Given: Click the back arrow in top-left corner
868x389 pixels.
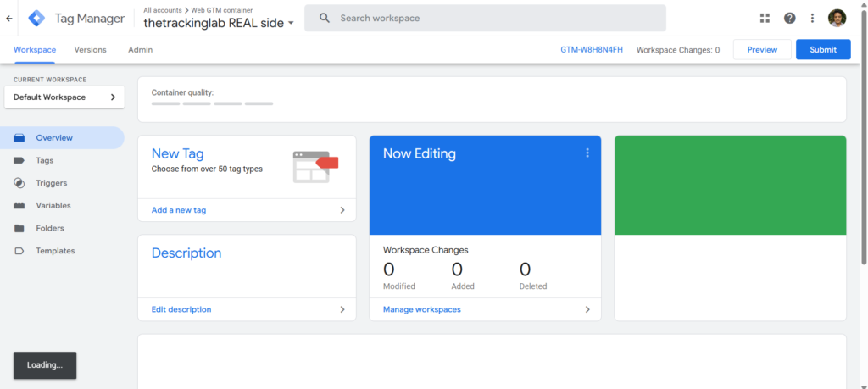Looking at the screenshot, I should click(9, 18).
